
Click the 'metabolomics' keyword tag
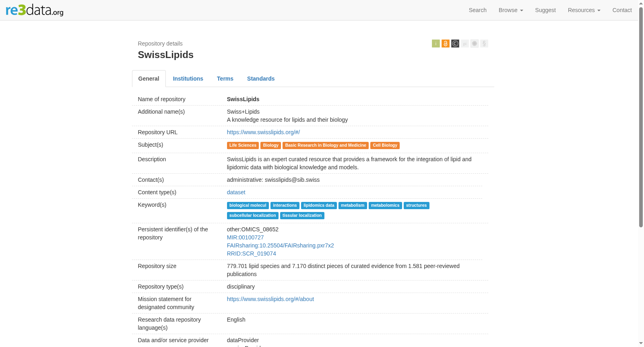click(385, 206)
